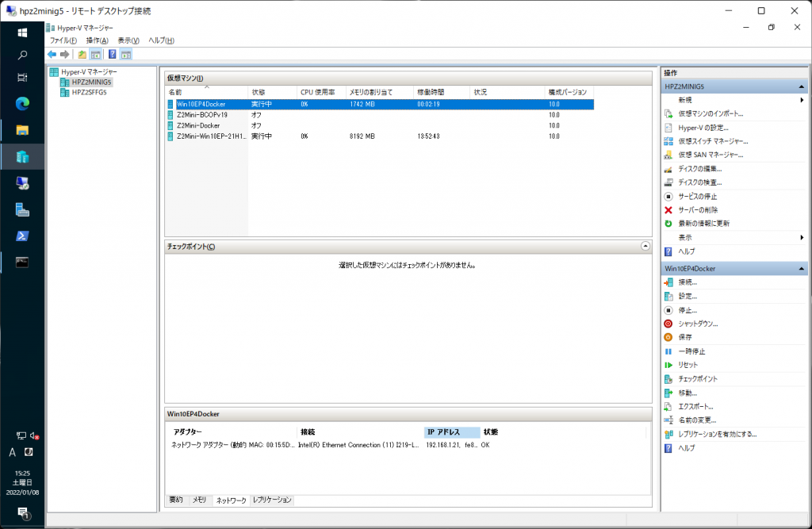Open 仮想スイッチ マネージャー

(713, 141)
